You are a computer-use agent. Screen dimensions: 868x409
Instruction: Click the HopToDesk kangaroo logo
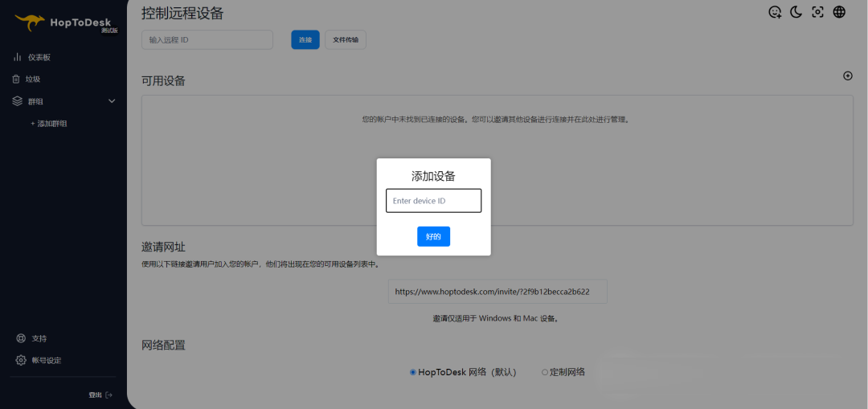pyautogui.click(x=30, y=22)
